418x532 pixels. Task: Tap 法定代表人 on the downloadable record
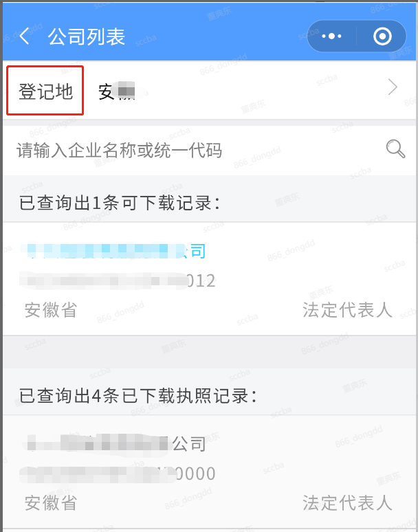click(x=347, y=310)
